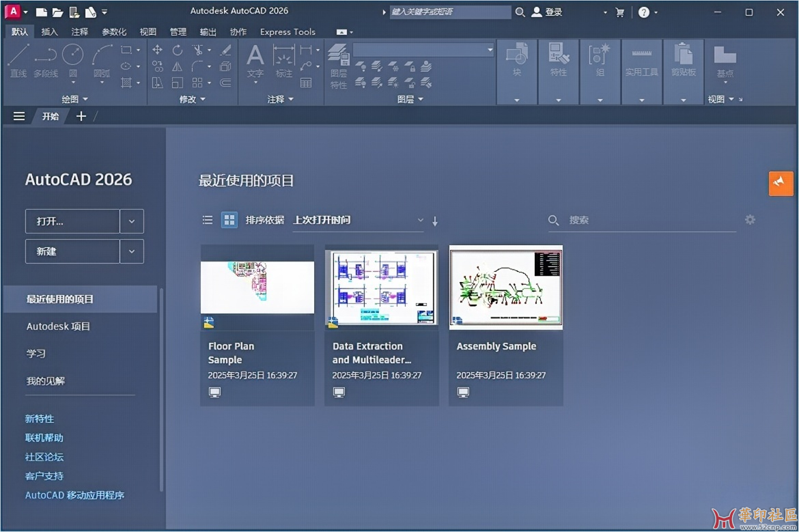Click the Trim scissors icon
Viewport: 799px width, 532px height.
click(197, 49)
